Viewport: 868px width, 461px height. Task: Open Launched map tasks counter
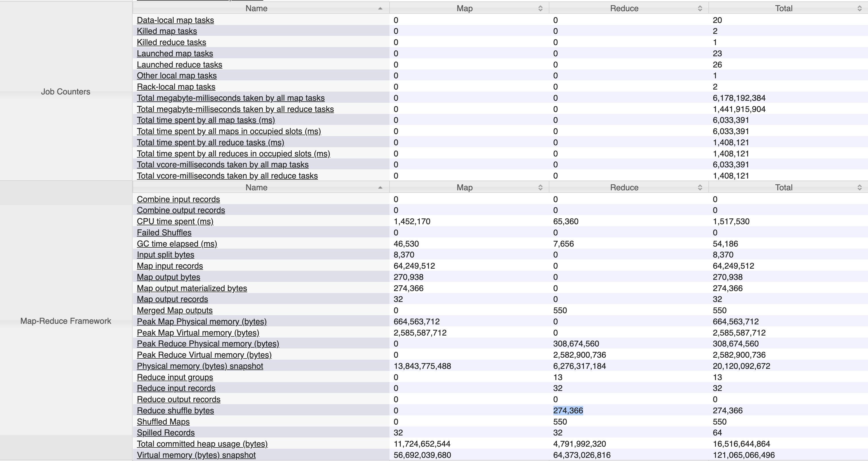[175, 54]
